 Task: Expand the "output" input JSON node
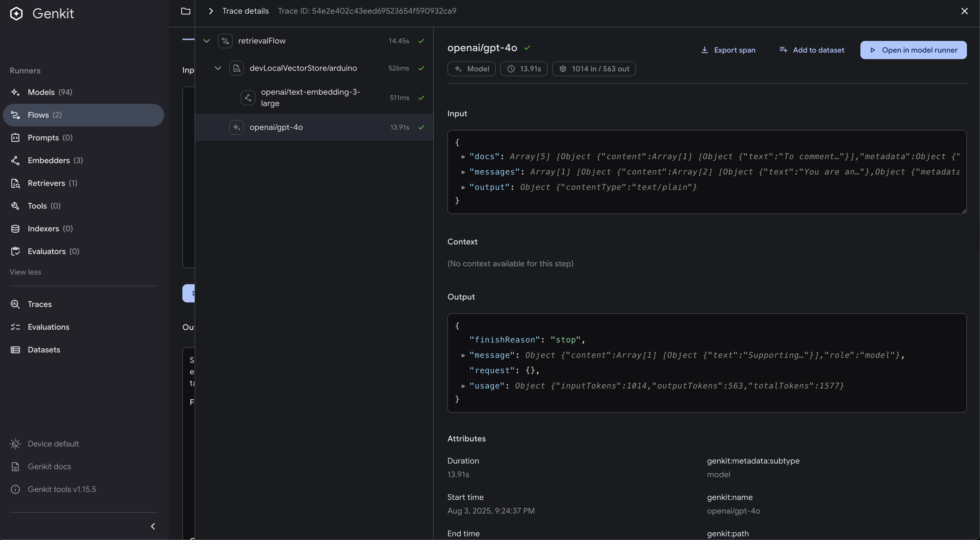(x=463, y=187)
